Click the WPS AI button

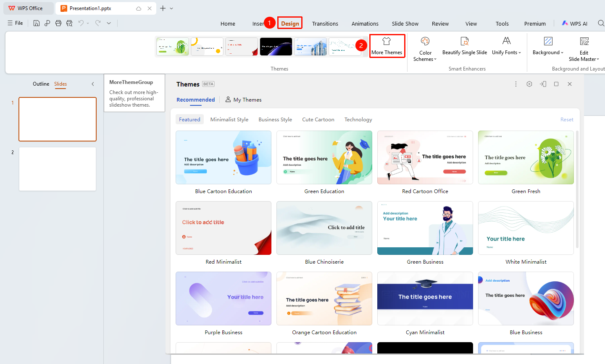[x=575, y=24]
